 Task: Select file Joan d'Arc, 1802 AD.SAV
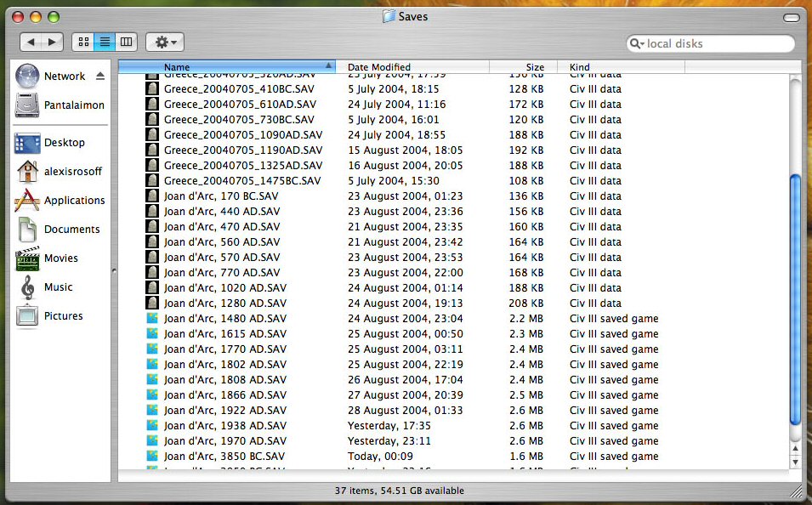click(x=225, y=364)
